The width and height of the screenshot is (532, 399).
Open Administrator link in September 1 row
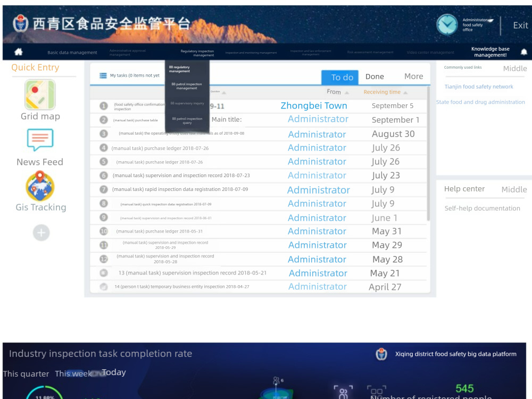click(318, 119)
